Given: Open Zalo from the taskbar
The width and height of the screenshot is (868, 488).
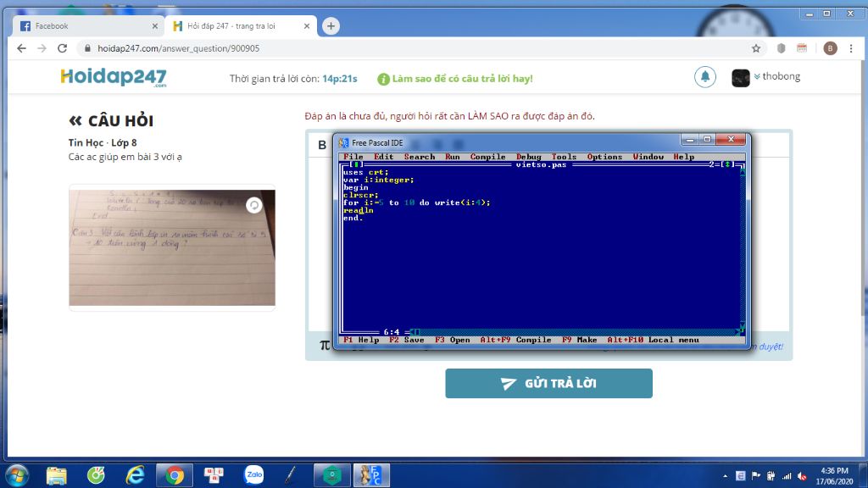Looking at the screenshot, I should coord(253,474).
